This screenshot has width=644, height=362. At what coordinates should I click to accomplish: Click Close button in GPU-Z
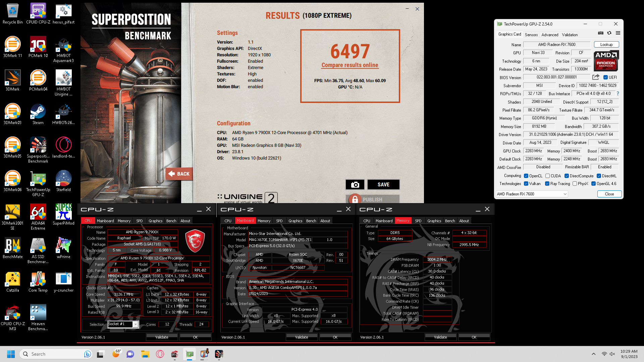609,194
